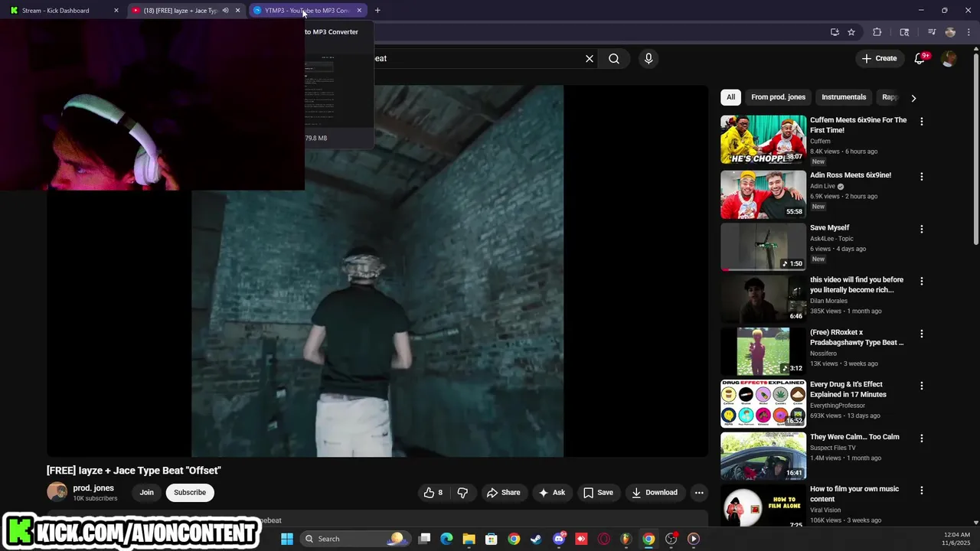
Task: Select From prod. jones filter chip
Action: [778, 97]
